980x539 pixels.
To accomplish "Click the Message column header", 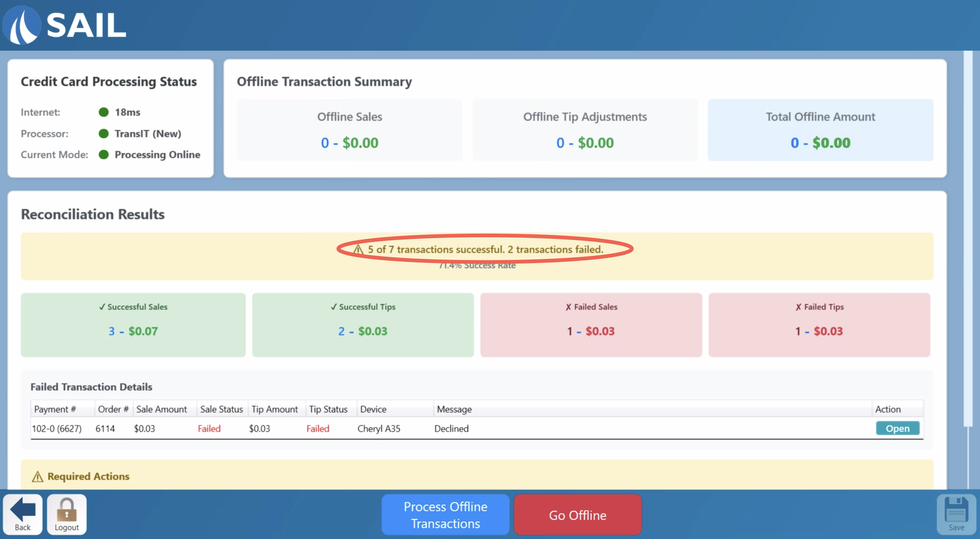I will click(x=454, y=409).
